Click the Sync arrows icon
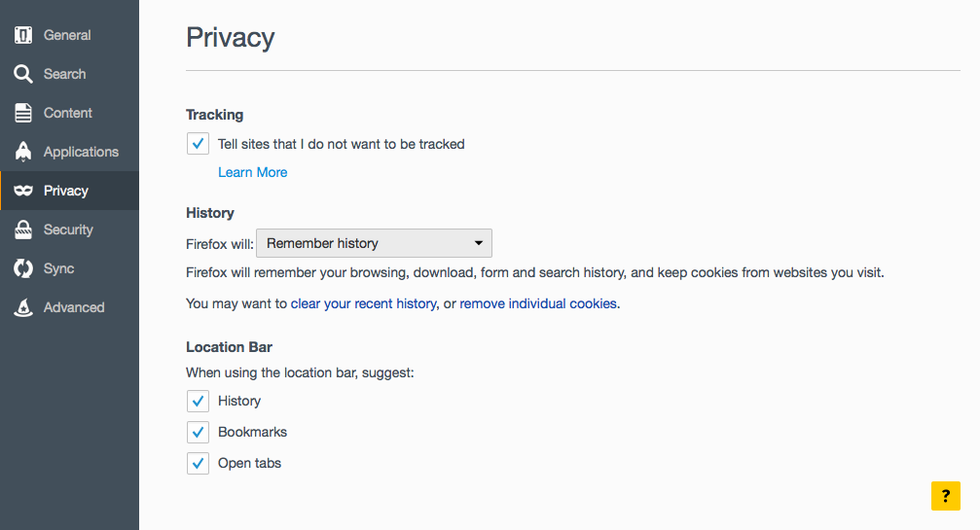980x530 pixels. pos(23,268)
